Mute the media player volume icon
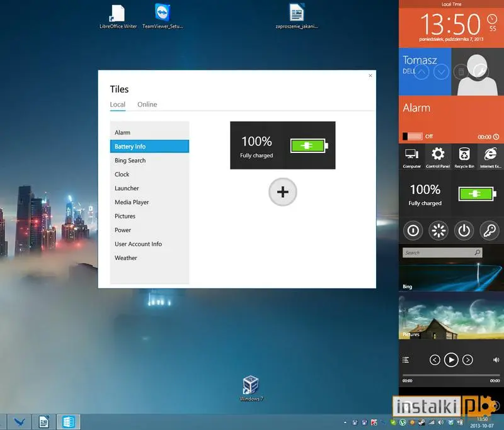504x430 pixels. tap(496, 360)
